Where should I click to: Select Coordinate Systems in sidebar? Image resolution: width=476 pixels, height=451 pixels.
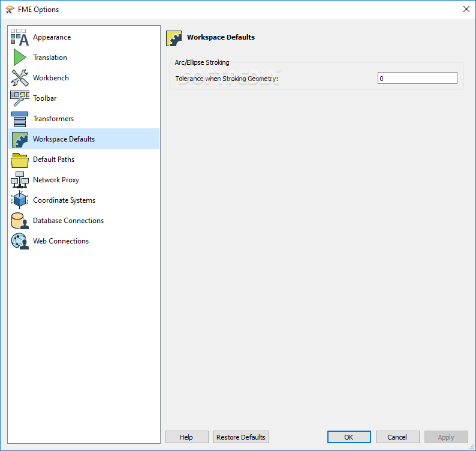pos(84,200)
